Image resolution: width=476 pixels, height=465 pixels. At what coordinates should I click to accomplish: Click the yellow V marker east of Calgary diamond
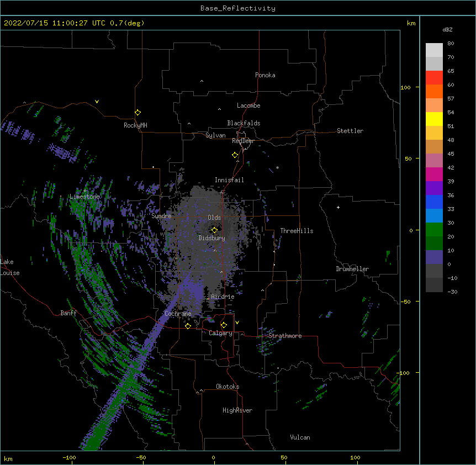237,323
